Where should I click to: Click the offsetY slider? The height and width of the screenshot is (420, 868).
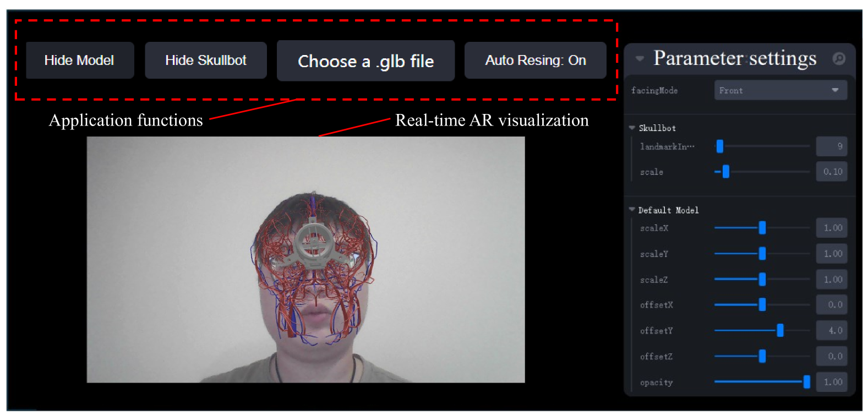(x=762, y=330)
